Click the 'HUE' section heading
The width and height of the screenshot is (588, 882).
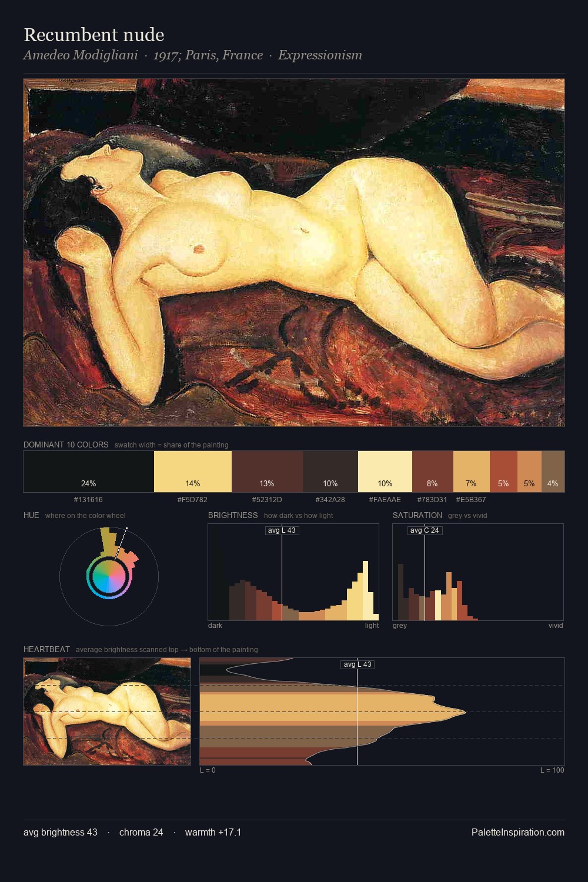coord(31,516)
